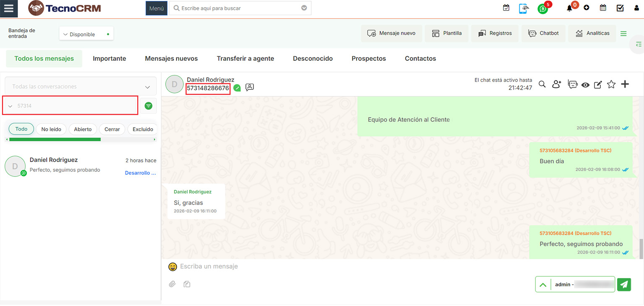Mark conversation as favorite with star icon
644x306 pixels.
pos(611,84)
